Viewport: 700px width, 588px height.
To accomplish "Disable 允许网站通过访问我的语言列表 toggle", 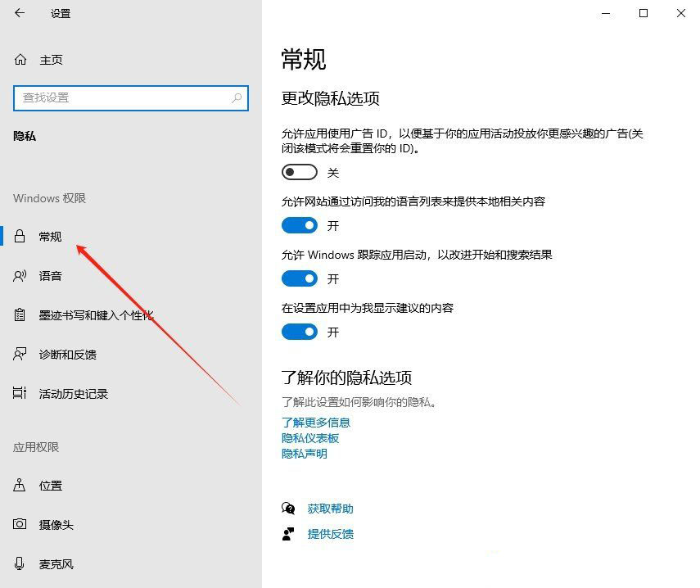I will 299,225.
